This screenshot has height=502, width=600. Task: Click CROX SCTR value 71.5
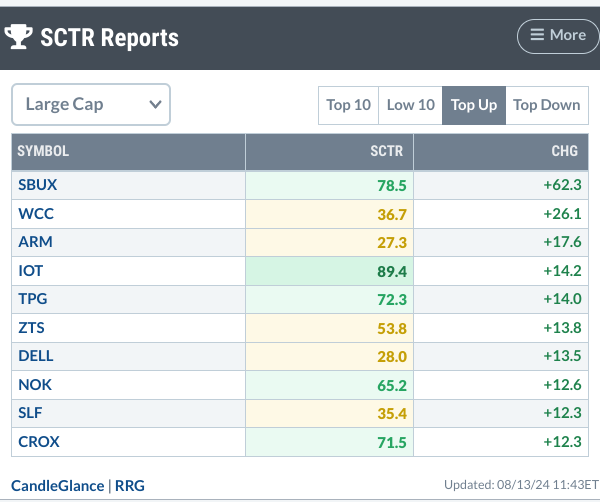392,443
